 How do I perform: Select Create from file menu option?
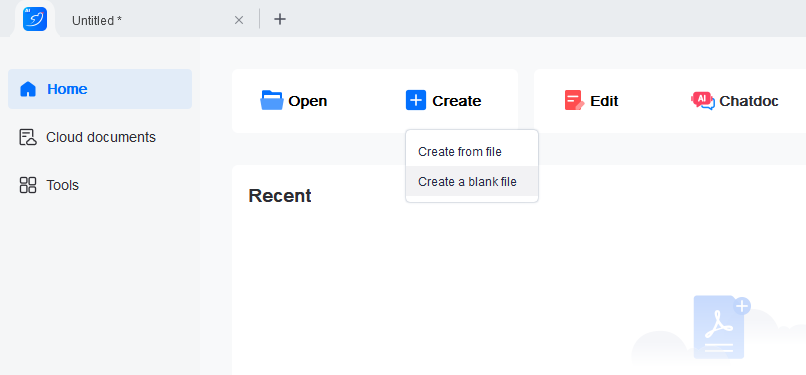point(472,152)
